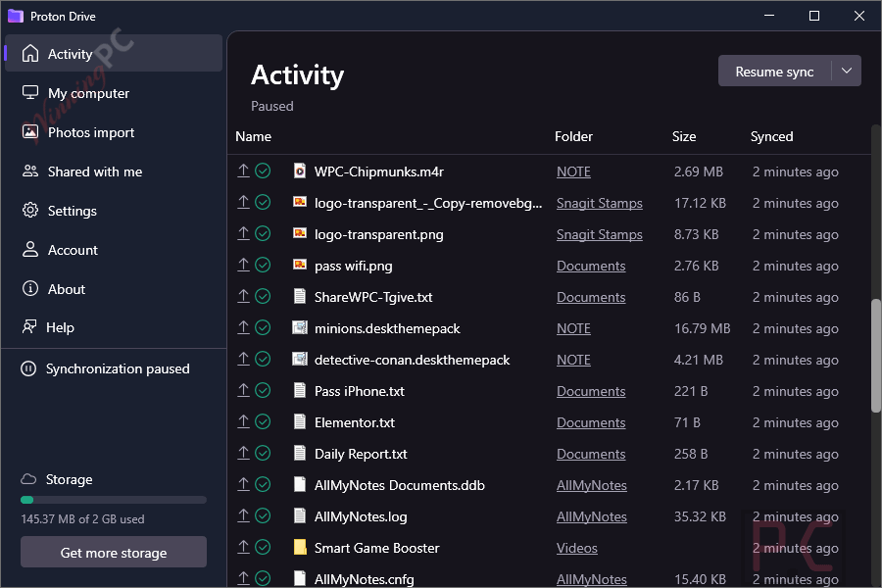Viewport: 882px width, 588px height.
Task: Open the Activity section in sidebar
Action: (114, 54)
